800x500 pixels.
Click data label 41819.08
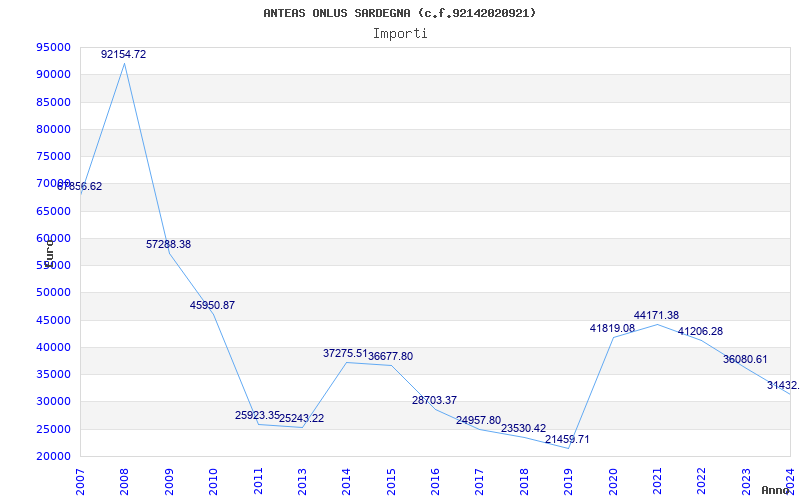[612, 328]
